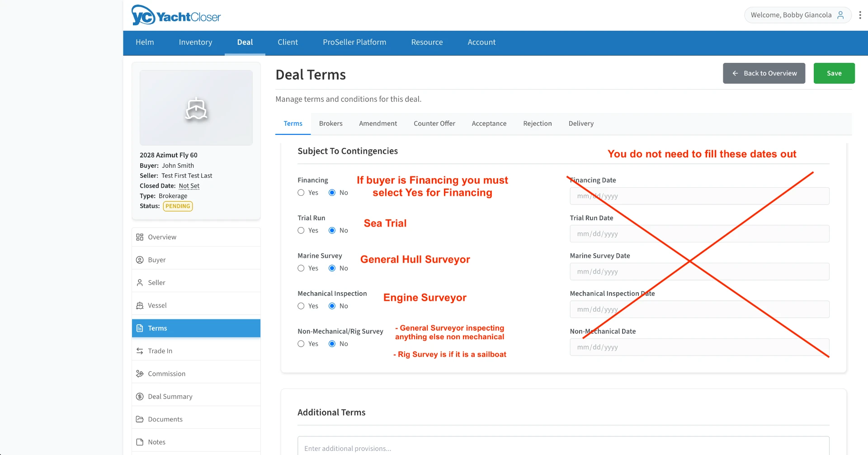The image size is (868, 455).
Task: Select the Terms tab under Deal Terms
Action: [293, 123]
